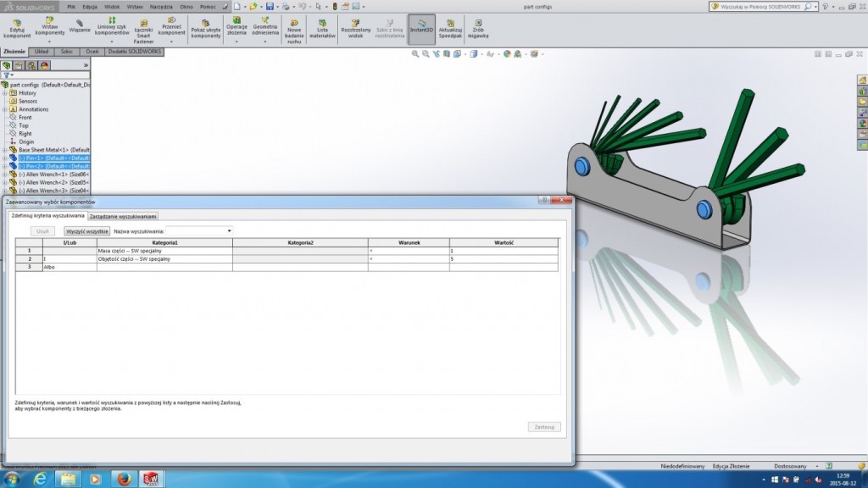Open the Narzędzia menu
Screen dimensions: 868x488
(x=160, y=7)
